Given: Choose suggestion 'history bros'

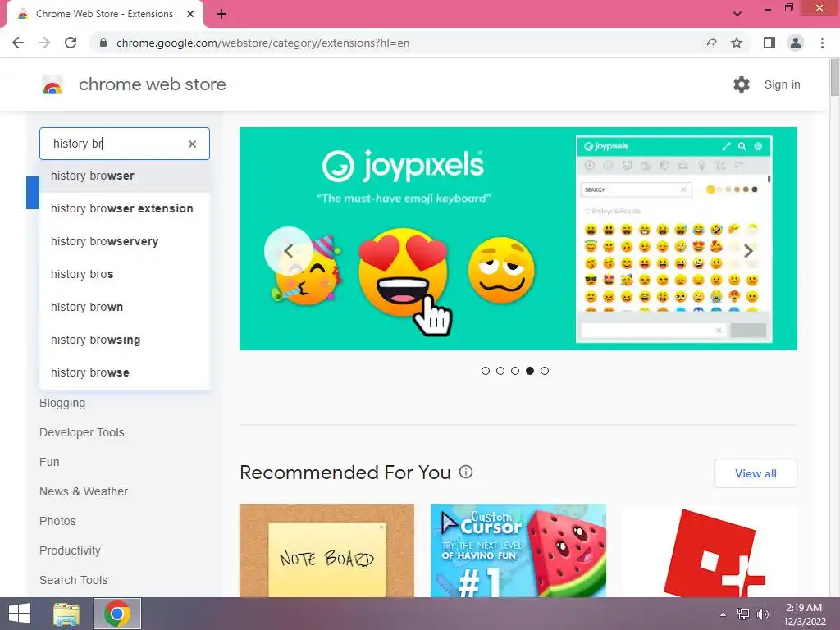Looking at the screenshot, I should tap(125, 274).
